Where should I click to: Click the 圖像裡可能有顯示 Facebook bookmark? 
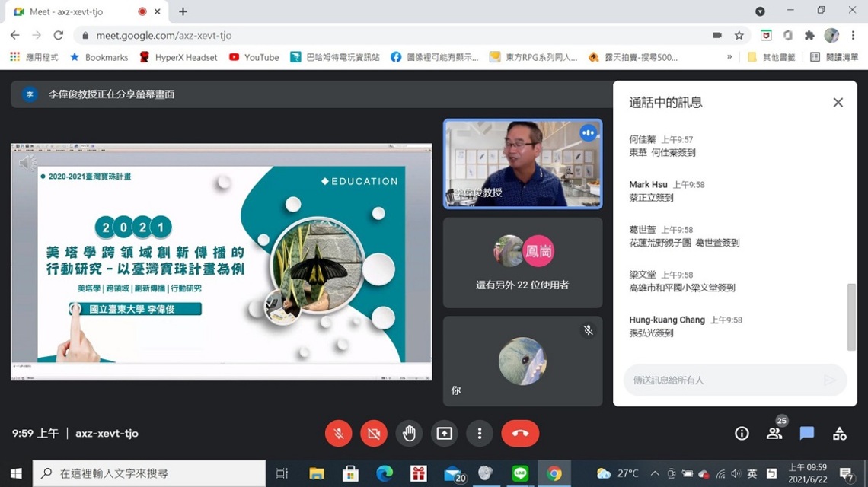[435, 57]
